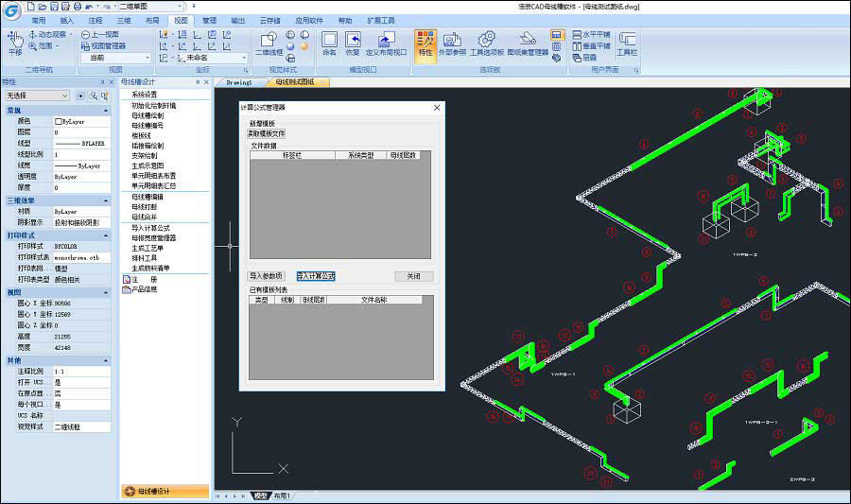Switch to the 注释 ribbon tab
Image resolution: width=851 pixels, height=504 pixels.
95,21
